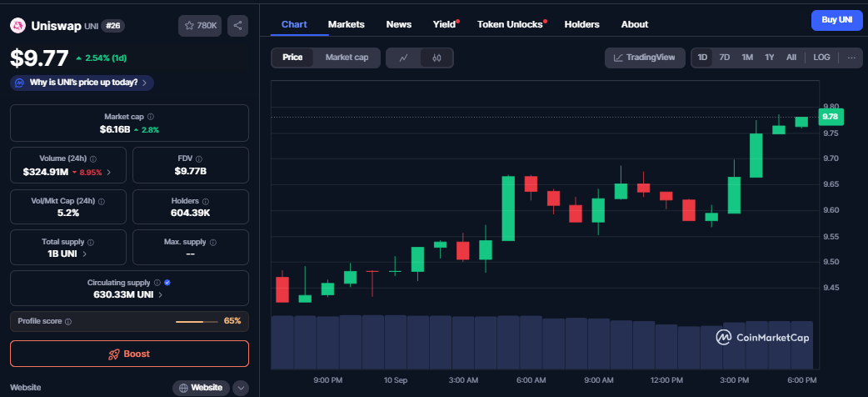Expand Circulating supply 630.33M UNI details

160,294
